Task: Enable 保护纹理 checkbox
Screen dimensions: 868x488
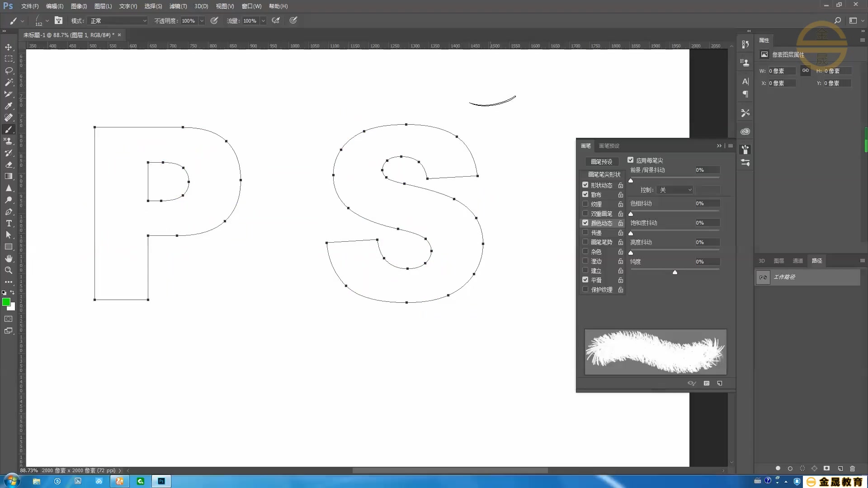Action: [585, 289]
